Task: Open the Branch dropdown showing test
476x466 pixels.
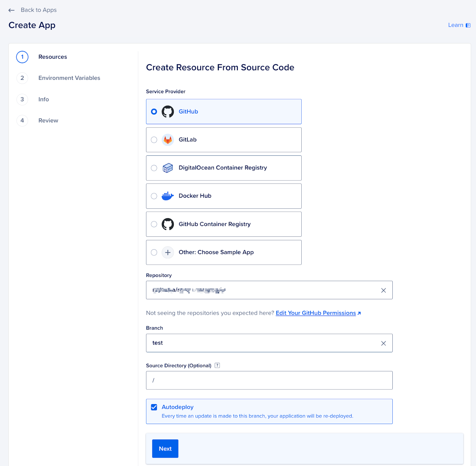Action: [269, 343]
